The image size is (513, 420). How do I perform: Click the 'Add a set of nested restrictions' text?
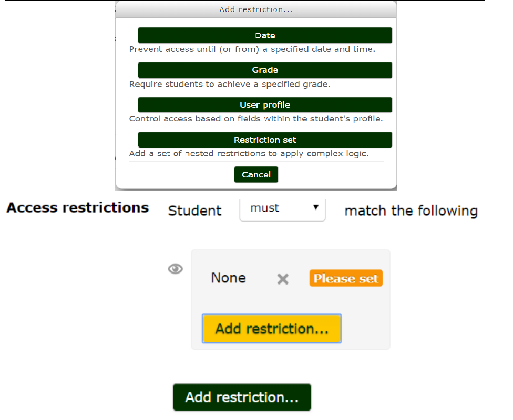249,154
